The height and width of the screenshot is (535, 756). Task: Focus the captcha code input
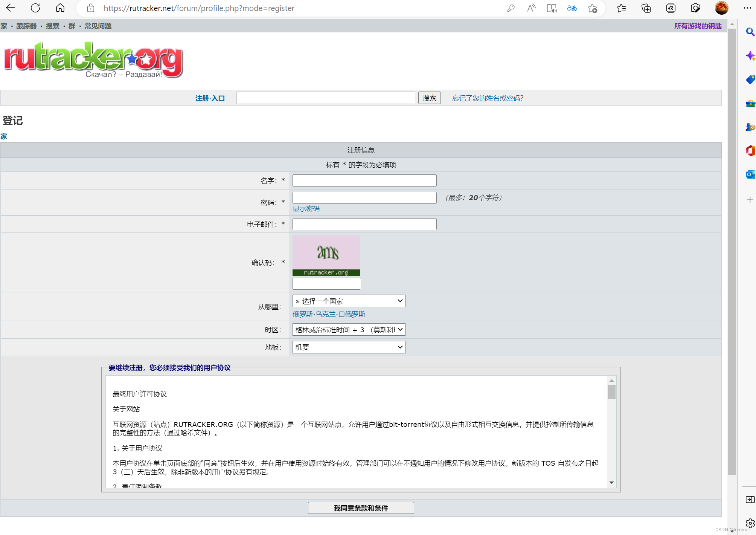tap(326, 284)
